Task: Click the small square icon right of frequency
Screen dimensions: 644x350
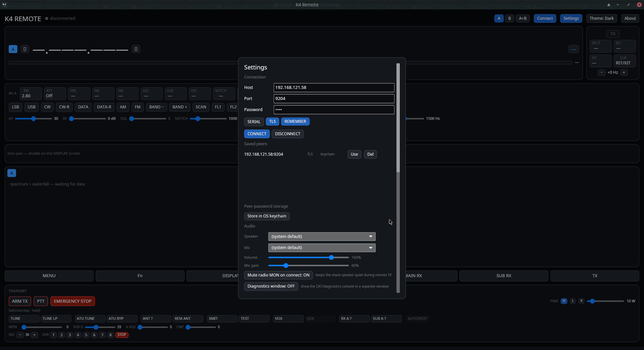Action: click(136, 49)
